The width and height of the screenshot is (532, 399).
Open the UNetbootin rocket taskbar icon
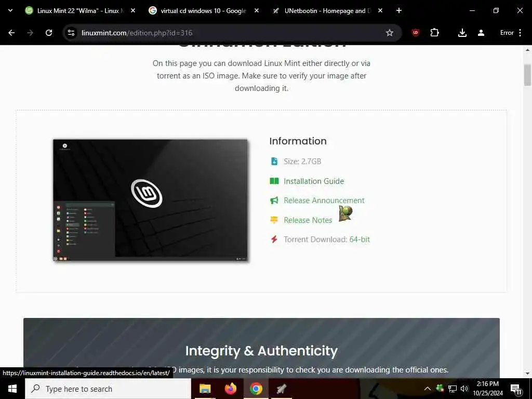pyautogui.click(x=281, y=389)
